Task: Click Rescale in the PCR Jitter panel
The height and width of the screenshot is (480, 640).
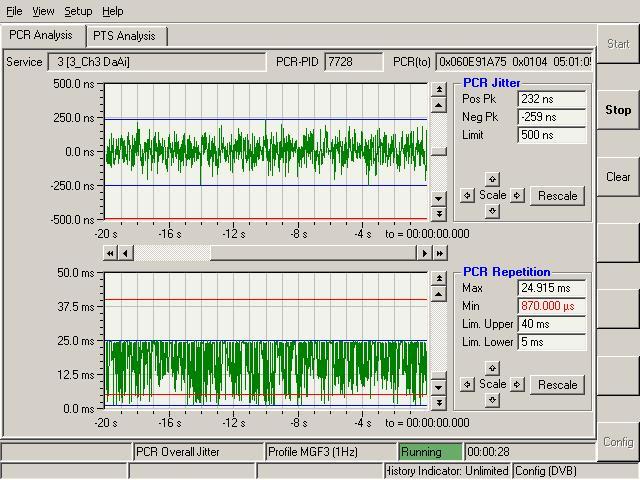Action: pos(557,195)
